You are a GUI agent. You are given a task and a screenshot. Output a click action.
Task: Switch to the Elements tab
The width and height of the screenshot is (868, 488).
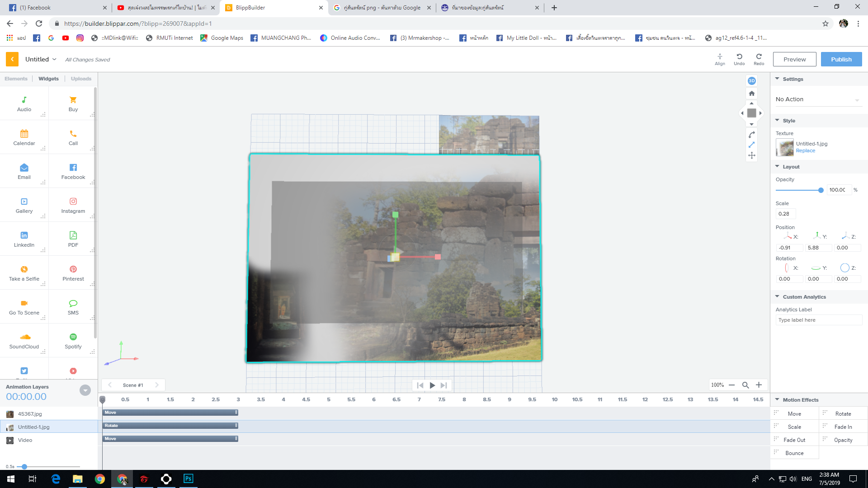pyautogui.click(x=16, y=79)
